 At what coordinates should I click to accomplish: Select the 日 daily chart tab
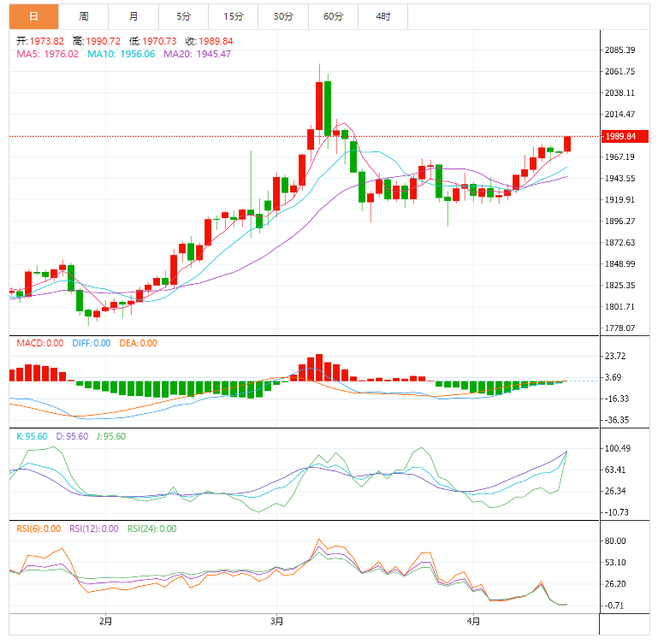click(34, 17)
